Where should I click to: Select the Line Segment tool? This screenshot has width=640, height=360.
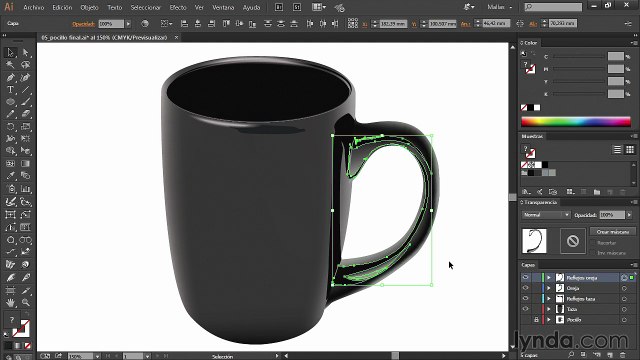click(x=25, y=89)
